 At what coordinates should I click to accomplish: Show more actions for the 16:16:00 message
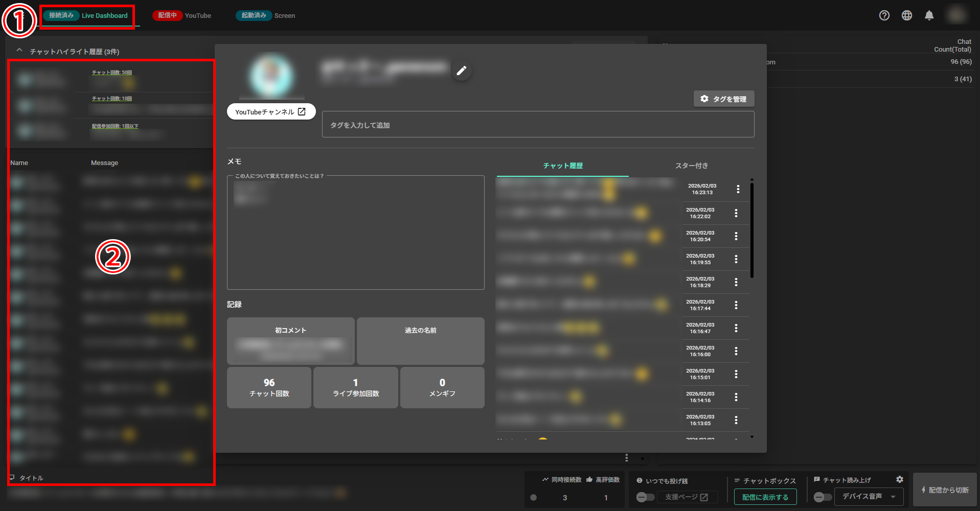click(x=736, y=351)
